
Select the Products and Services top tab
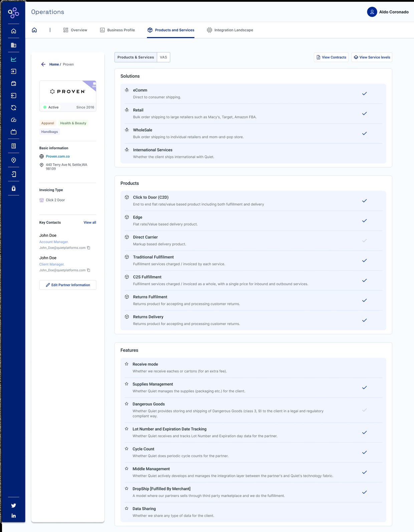coord(171,30)
